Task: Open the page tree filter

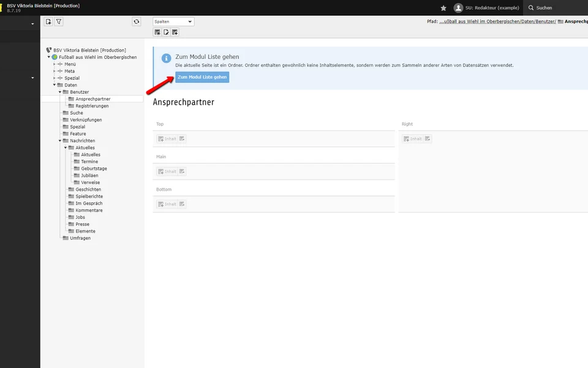Action: tap(59, 21)
